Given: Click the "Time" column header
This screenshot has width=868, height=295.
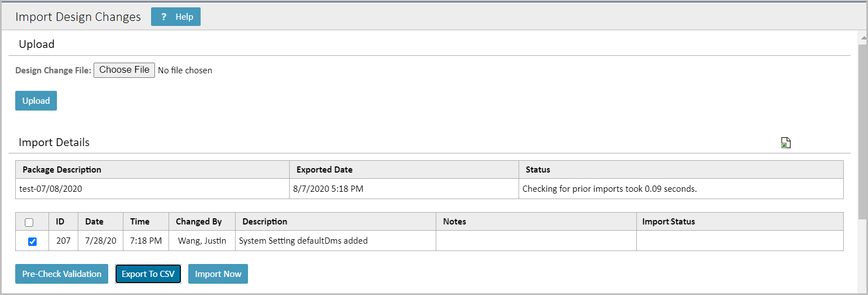Looking at the screenshot, I should point(146,222).
